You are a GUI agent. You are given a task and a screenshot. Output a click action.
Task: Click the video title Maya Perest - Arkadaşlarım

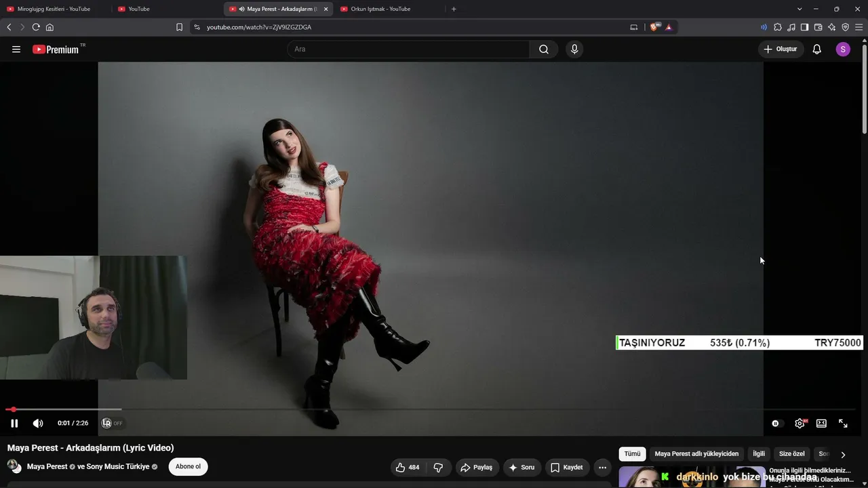pyautogui.click(x=91, y=448)
